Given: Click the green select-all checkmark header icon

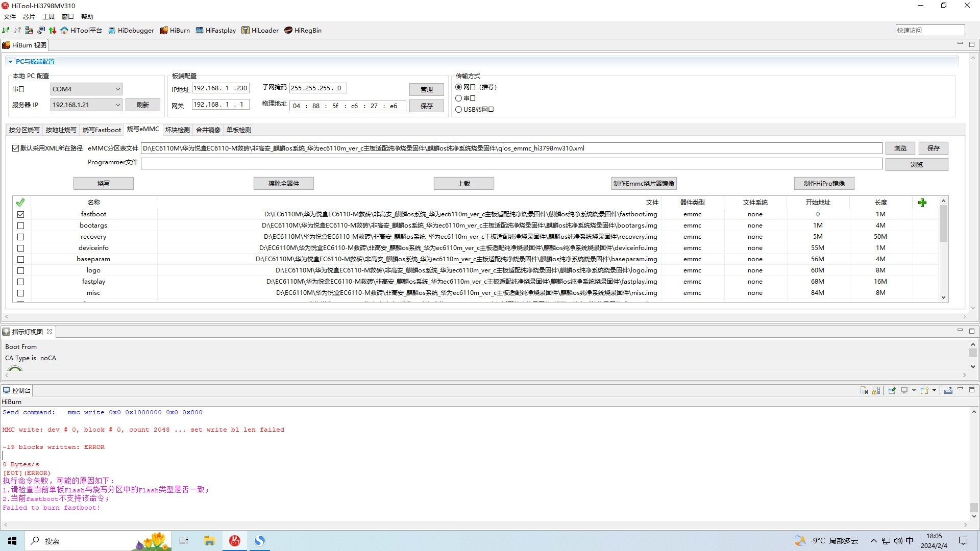Looking at the screenshot, I should tap(20, 203).
